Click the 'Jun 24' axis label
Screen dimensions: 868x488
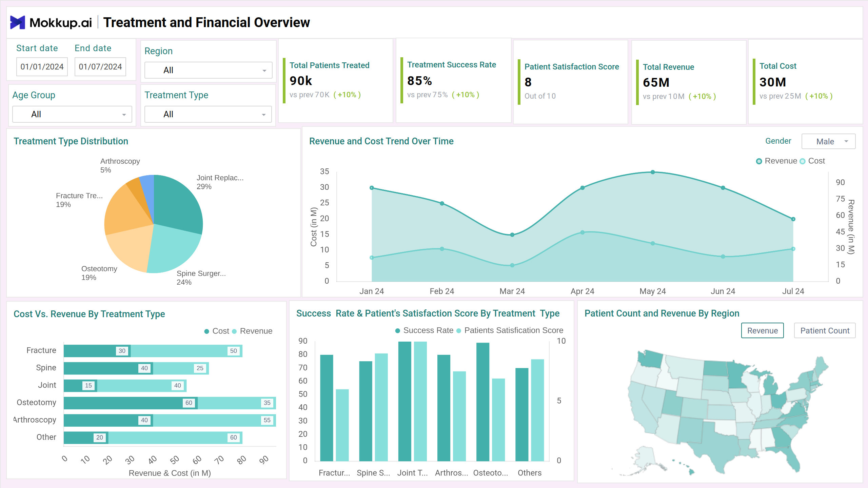[x=723, y=291]
